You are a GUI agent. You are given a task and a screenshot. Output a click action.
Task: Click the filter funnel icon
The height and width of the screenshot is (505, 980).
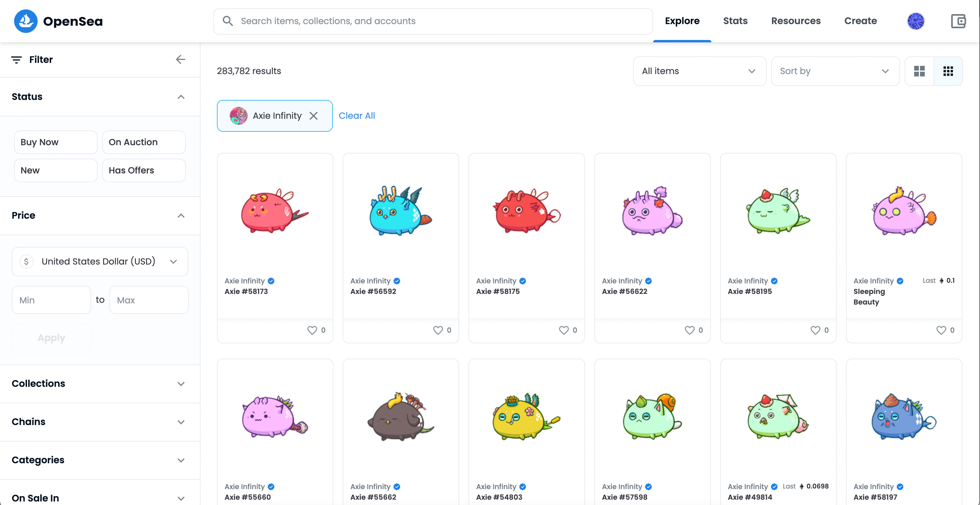point(16,59)
